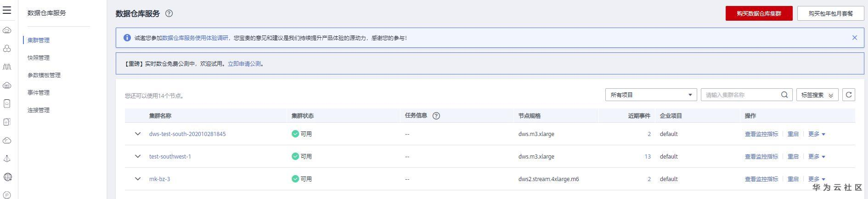Viewport: 868px width, 199px height.
Task: Open the 所有项目 project dropdown
Action: [651, 95]
